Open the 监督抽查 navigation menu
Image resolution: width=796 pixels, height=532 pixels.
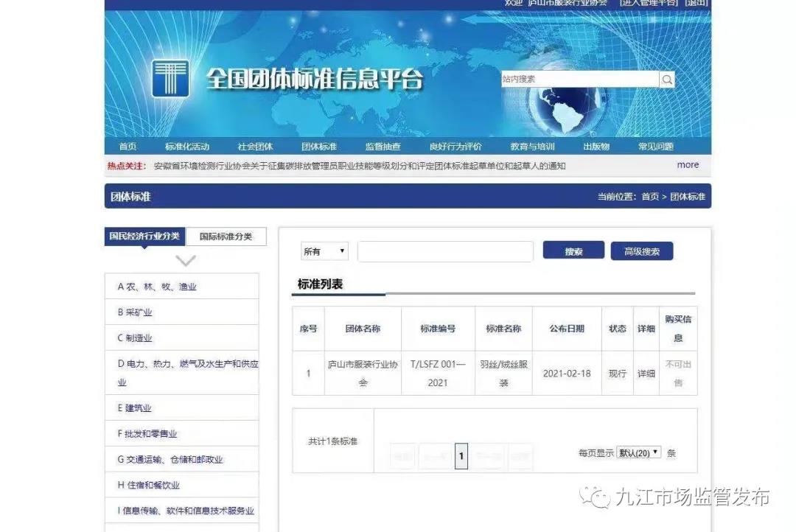383,147
